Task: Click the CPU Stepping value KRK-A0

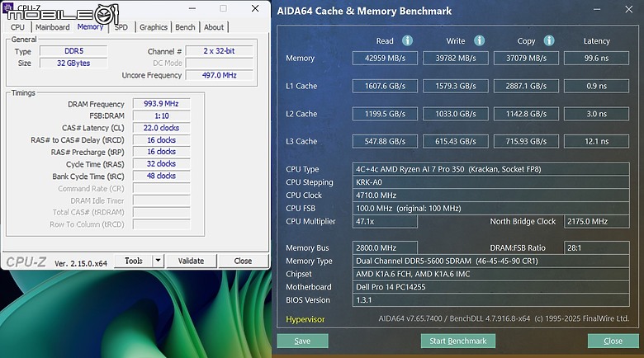Action: (490, 182)
